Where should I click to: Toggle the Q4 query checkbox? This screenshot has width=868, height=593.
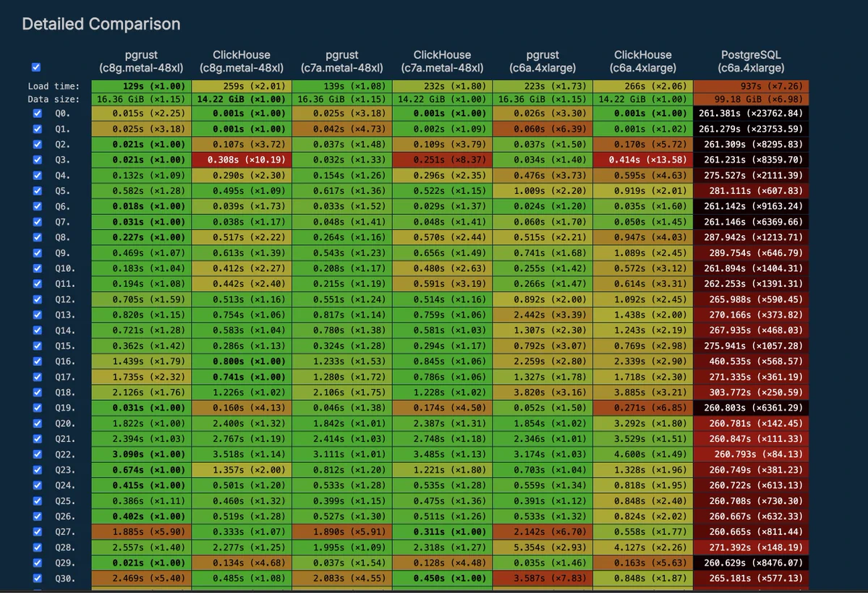click(37, 175)
